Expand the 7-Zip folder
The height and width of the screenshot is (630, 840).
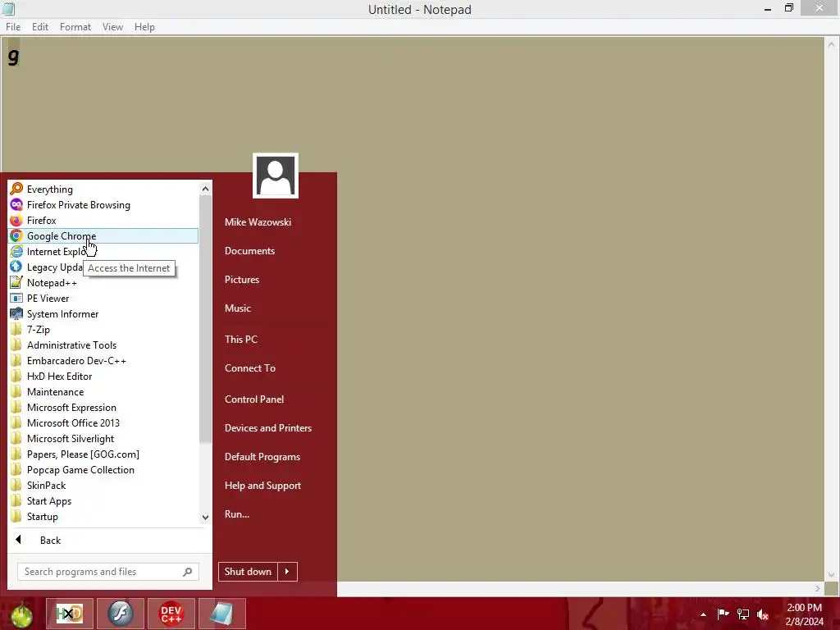(x=103, y=329)
